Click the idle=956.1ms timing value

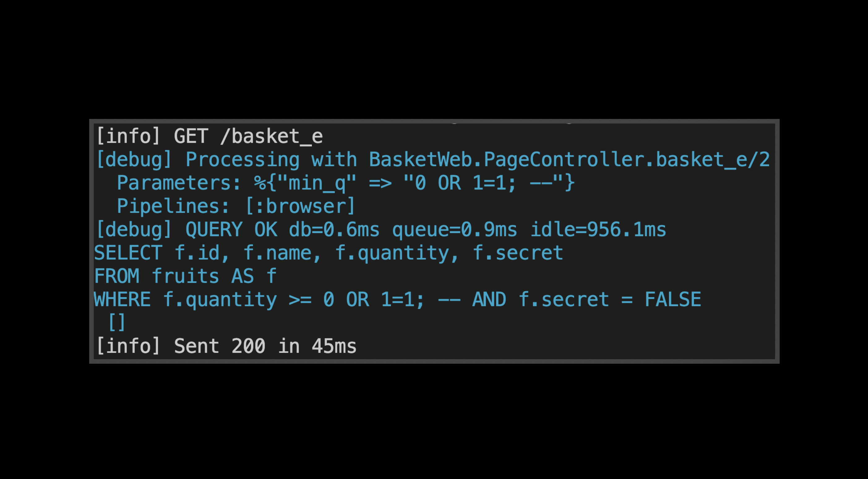click(598, 230)
